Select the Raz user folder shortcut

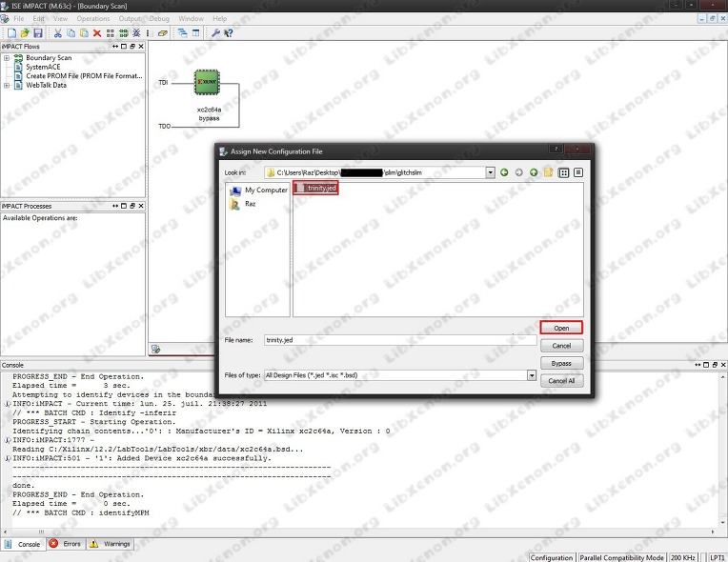tap(243, 204)
